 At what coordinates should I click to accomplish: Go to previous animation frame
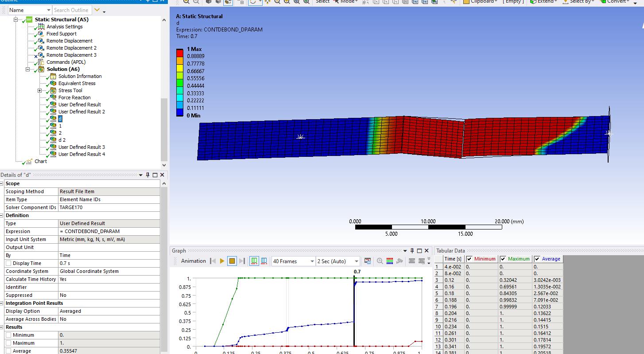point(213,261)
